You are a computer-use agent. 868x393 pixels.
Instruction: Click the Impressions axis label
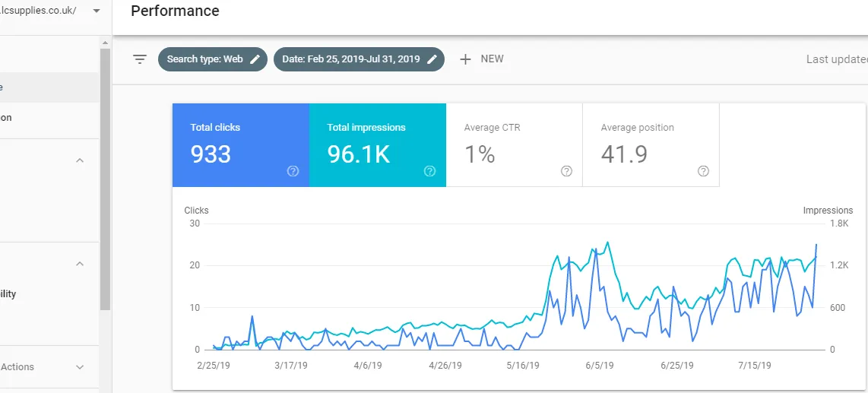tap(828, 211)
